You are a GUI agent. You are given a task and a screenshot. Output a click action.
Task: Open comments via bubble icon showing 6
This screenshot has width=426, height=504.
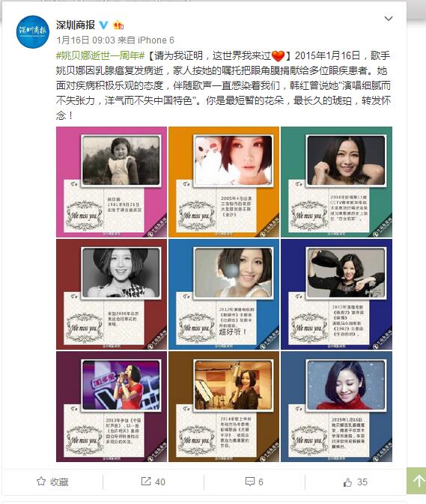point(254,482)
